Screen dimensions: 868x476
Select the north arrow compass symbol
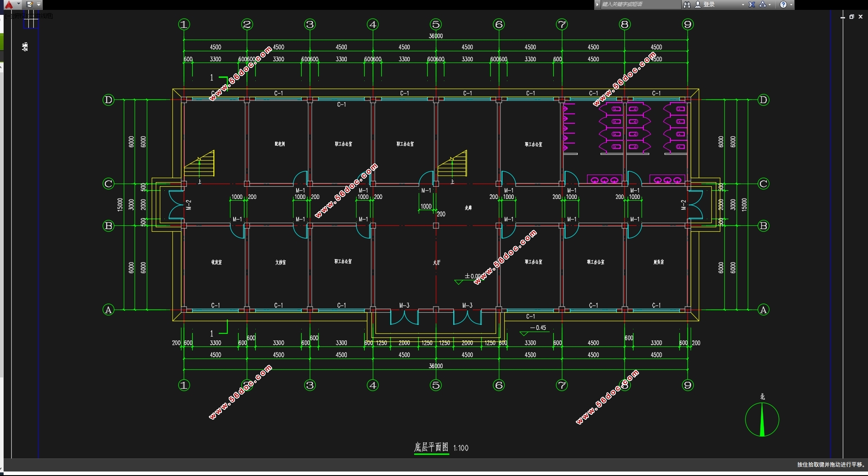[762, 419]
